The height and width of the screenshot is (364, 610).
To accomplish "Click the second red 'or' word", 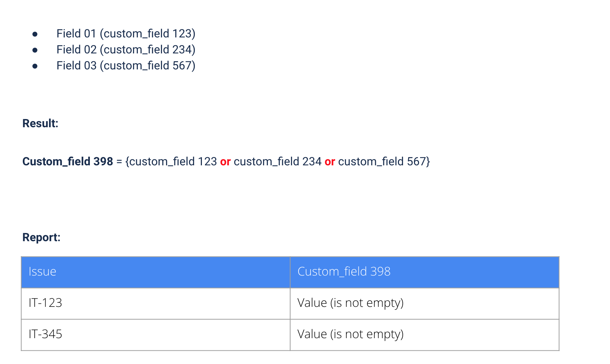I will 330,162.
